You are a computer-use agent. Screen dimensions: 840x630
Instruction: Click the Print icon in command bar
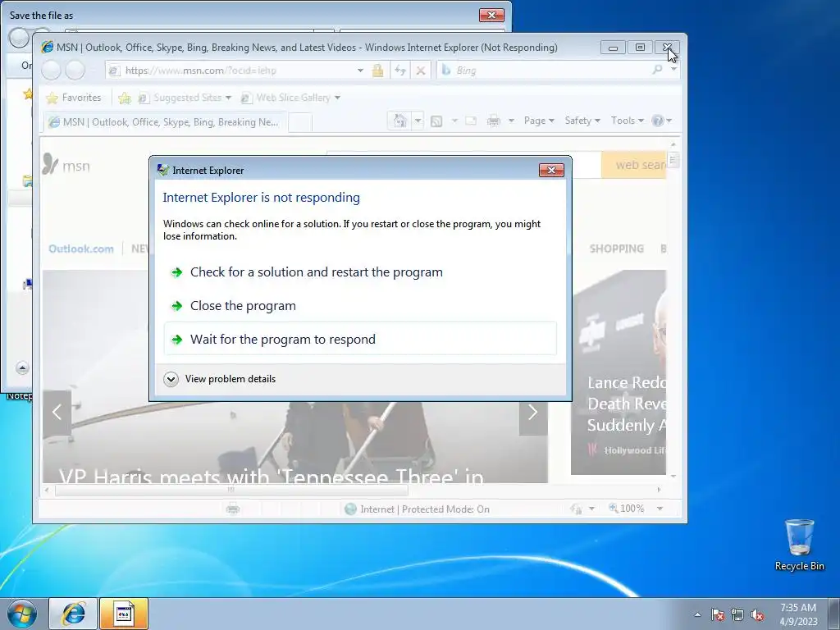point(493,121)
